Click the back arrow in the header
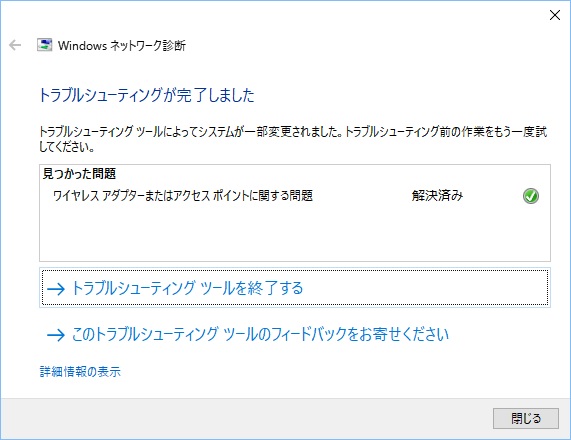Image resolution: width=571 pixels, height=440 pixels. 15,45
